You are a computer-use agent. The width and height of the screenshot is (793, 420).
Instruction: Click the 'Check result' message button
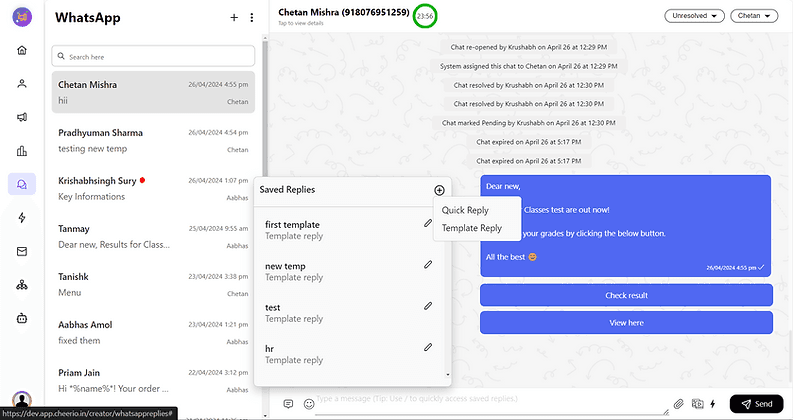coord(626,296)
